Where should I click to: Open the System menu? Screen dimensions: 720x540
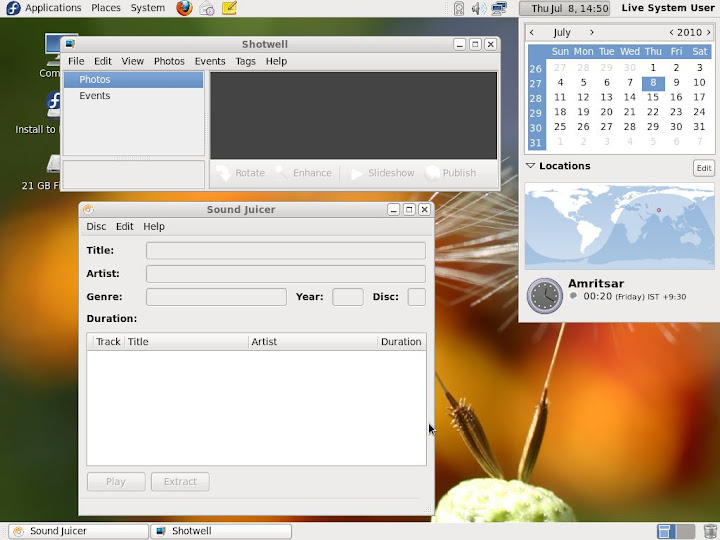pos(147,8)
